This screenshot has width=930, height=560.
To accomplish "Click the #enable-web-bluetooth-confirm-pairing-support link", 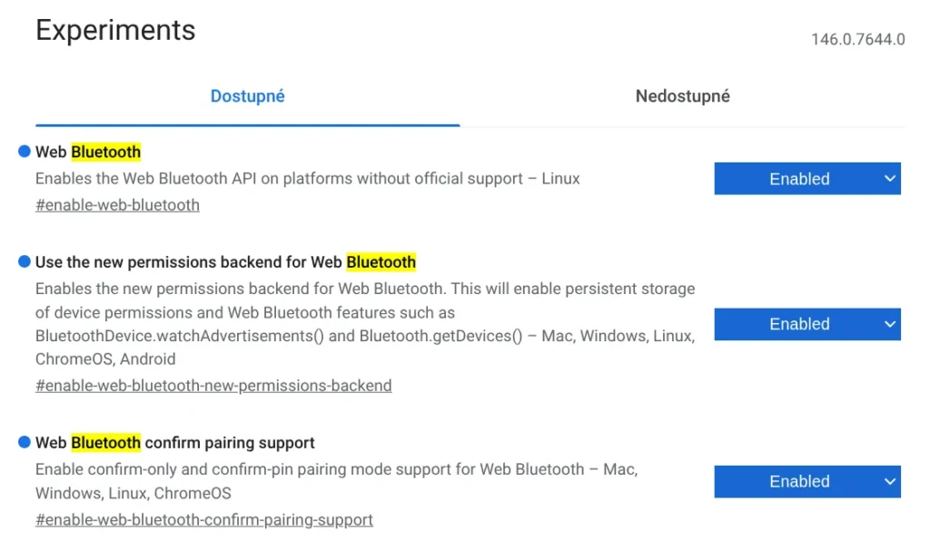I will point(204,520).
